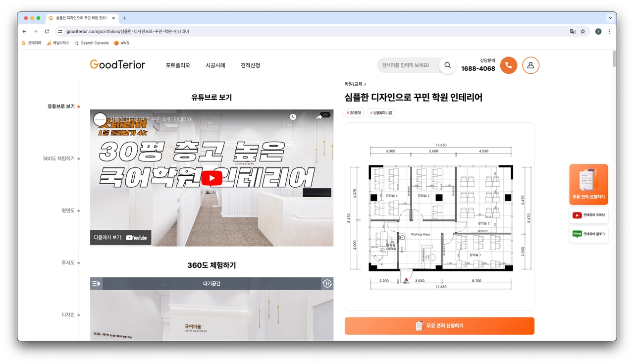This screenshot has width=634, height=364.
Task: Go to the 시공사례 menu item
Action: click(x=215, y=65)
